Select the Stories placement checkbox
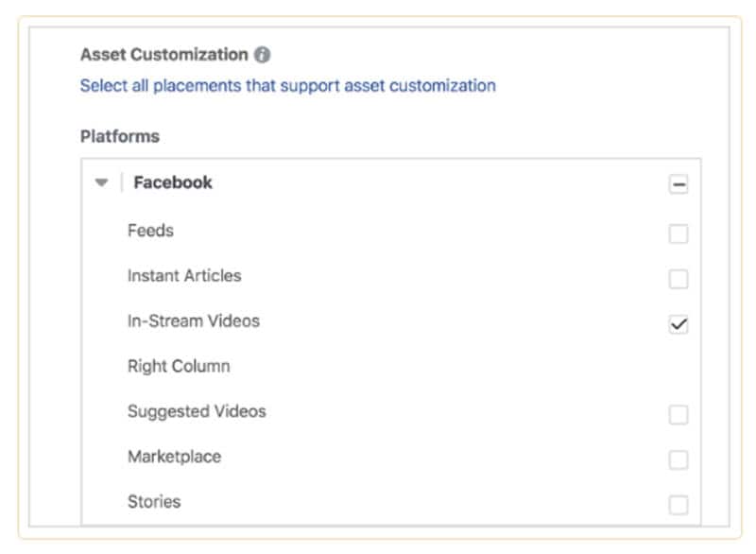This screenshot has width=756, height=554. (x=678, y=504)
